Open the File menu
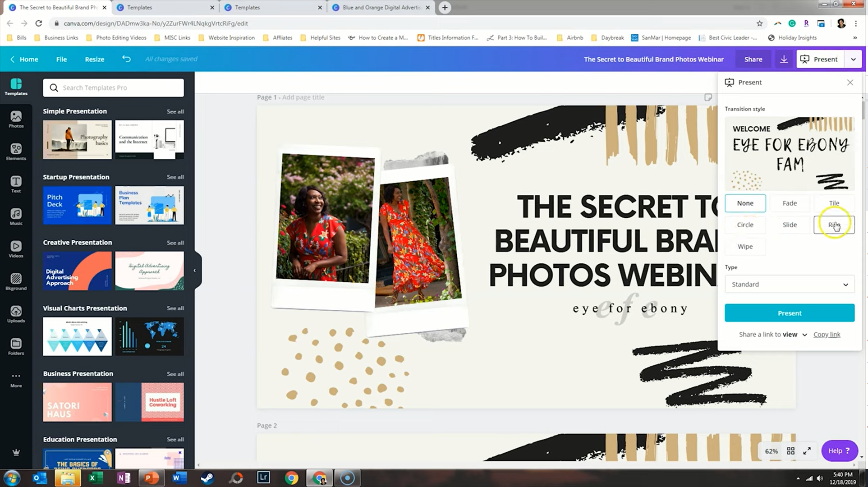The width and height of the screenshot is (868, 487). pyautogui.click(x=61, y=59)
